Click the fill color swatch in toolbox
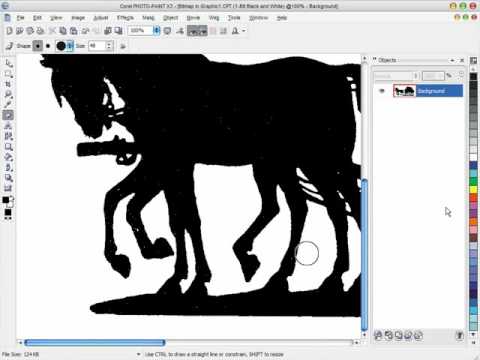 (x=8, y=212)
